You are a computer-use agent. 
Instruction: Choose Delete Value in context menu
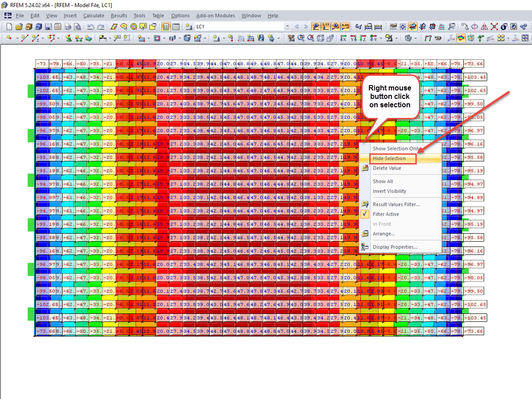tap(400, 168)
